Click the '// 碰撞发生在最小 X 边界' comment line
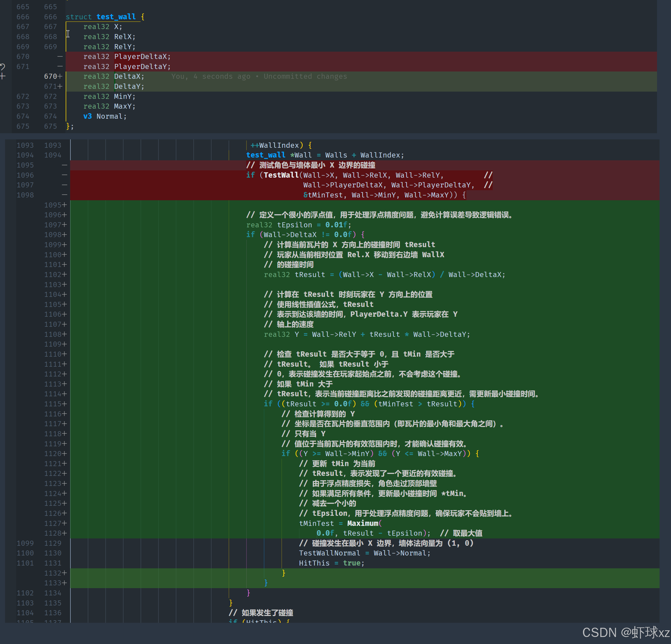Image resolution: width=671 pixels, height=644 pixels. click(386, 543)
